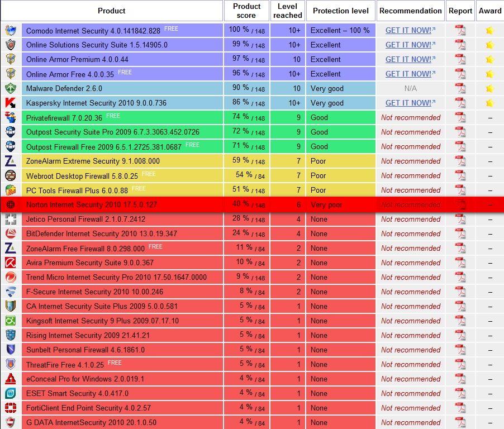Click the Kaspersky red K logo icon
The width and height of the screenshot is (504, 429).
[x=11, y=103]
